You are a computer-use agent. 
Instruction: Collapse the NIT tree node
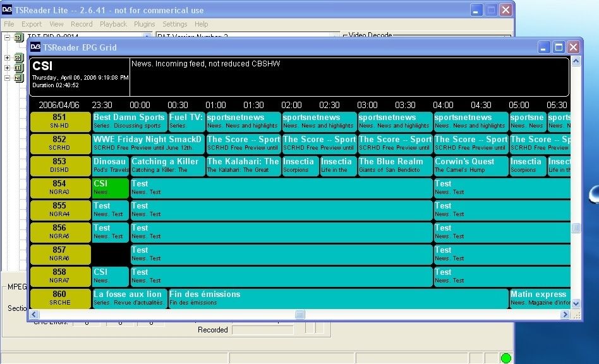(x=7, y=78)
